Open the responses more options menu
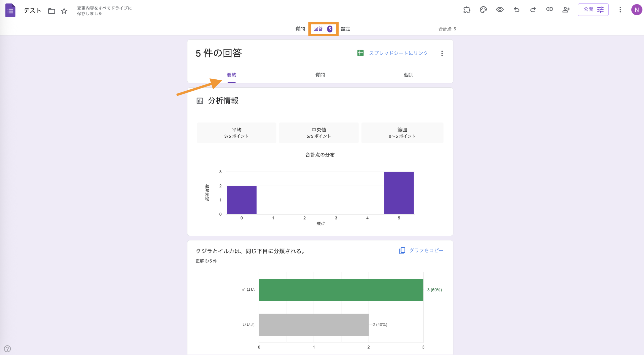The height and width of the screenshot is (355, 644). (x=442, y=53)
